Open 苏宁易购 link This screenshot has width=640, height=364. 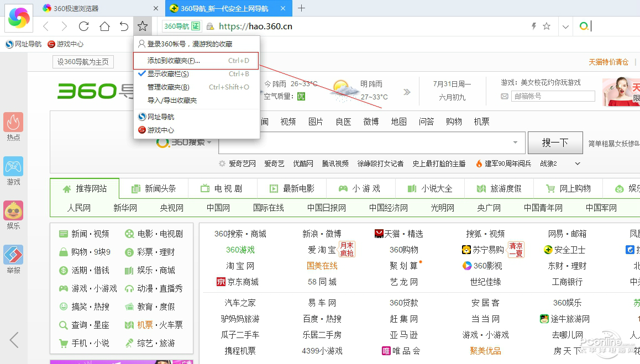482,250
